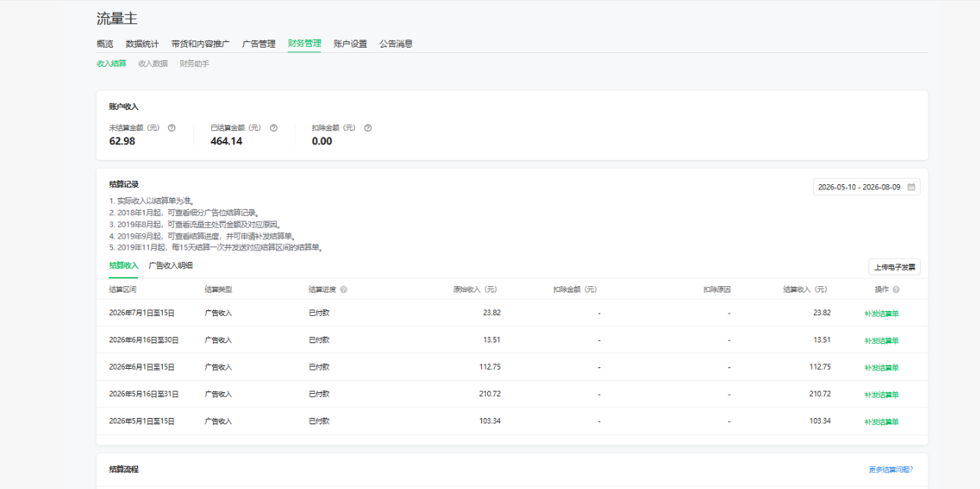The width and height of the screenshot is (980, 489).
Task: Open the 收入数据 sub-tab
Action: pyautogui.click(x=153, y=64)
